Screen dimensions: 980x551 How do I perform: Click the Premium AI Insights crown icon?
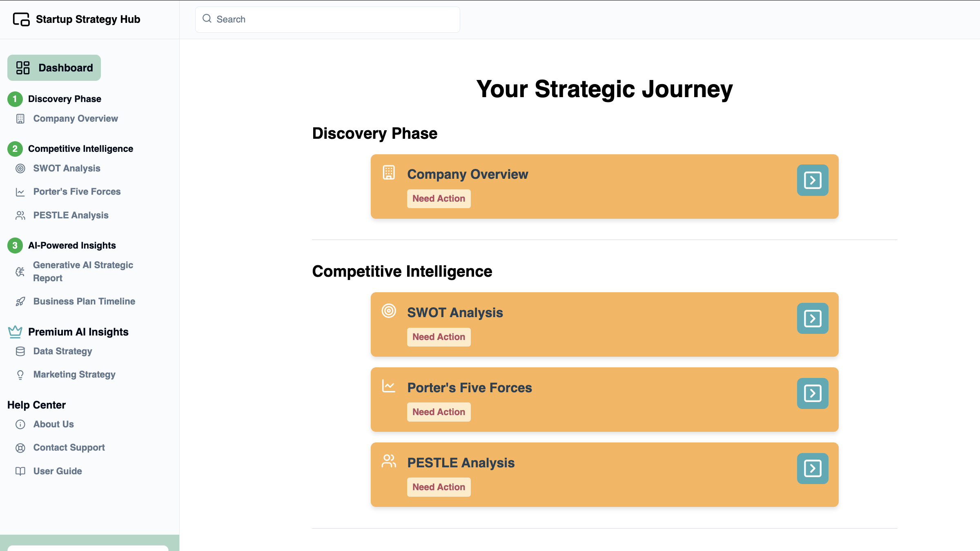15,332
